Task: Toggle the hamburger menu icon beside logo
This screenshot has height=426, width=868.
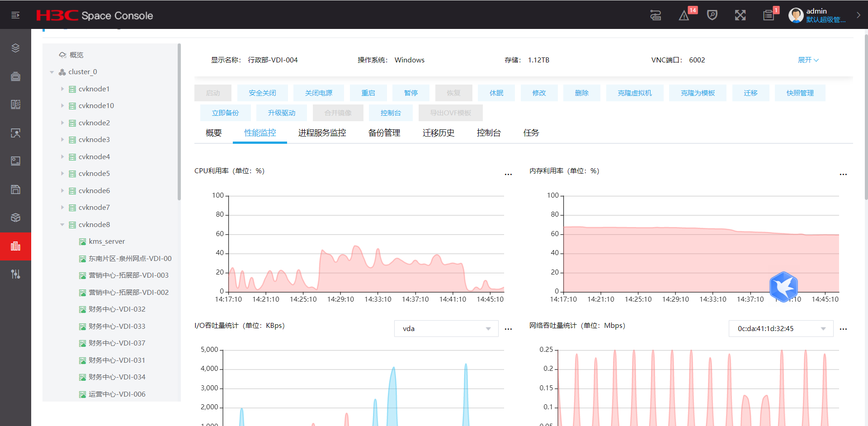Action: point(15,15)
